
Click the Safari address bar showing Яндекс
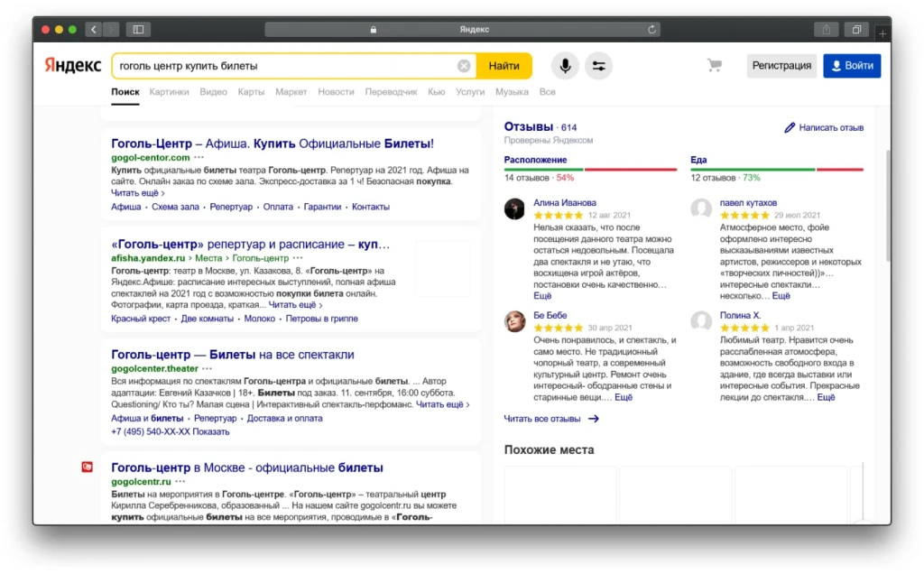(462, 30)
